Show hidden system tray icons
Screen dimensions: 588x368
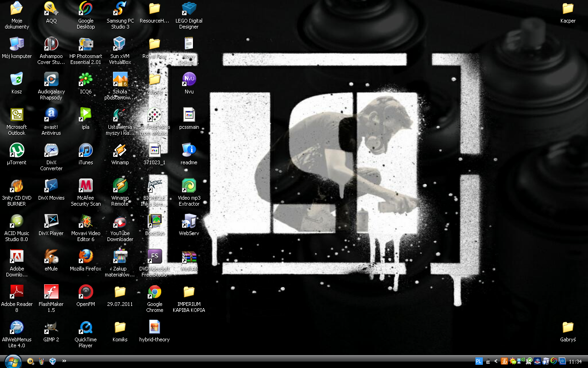(496, 362)
